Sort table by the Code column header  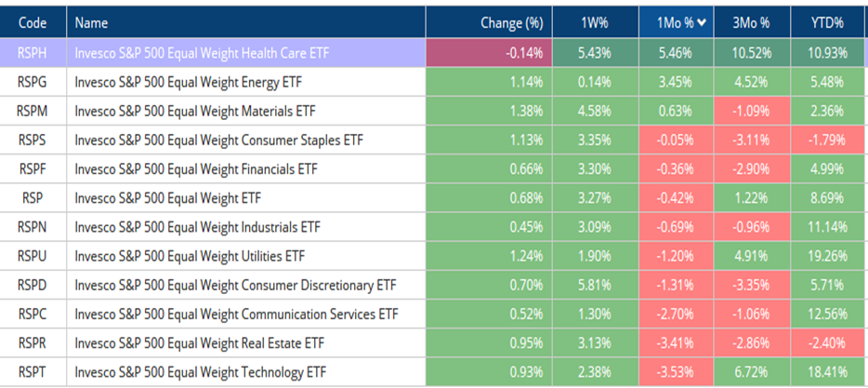27,22
